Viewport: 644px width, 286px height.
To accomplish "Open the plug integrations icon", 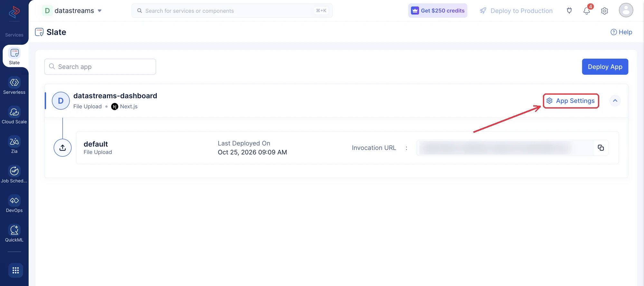I will [569, 11].
